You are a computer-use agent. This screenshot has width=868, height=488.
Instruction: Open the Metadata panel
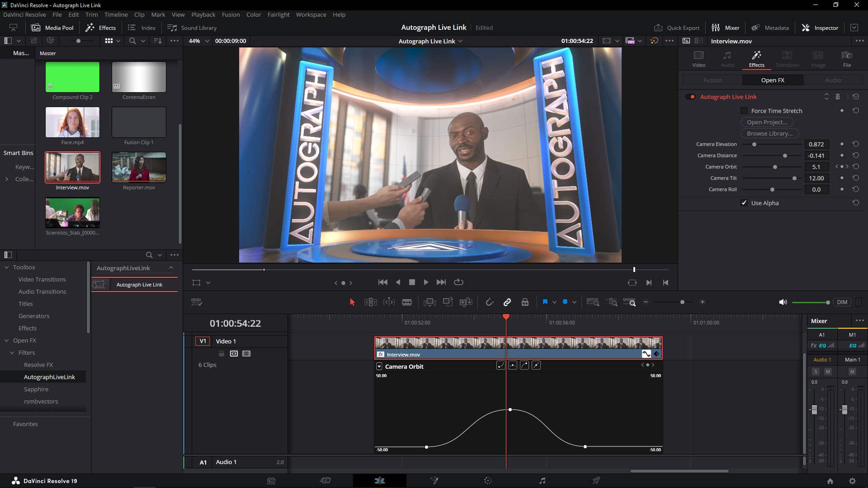771,27
